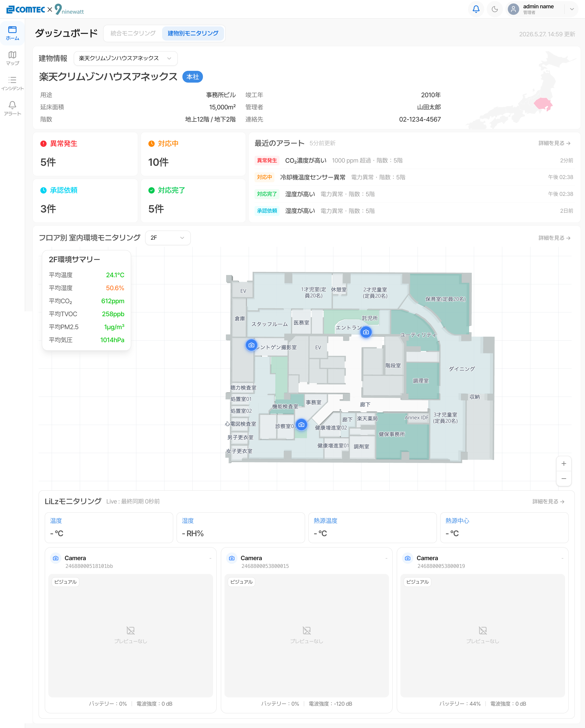The width and height of the screenshot is (585, 728).
Task: Switch to the 統合モニタリング tab
Action: [133, 33]
